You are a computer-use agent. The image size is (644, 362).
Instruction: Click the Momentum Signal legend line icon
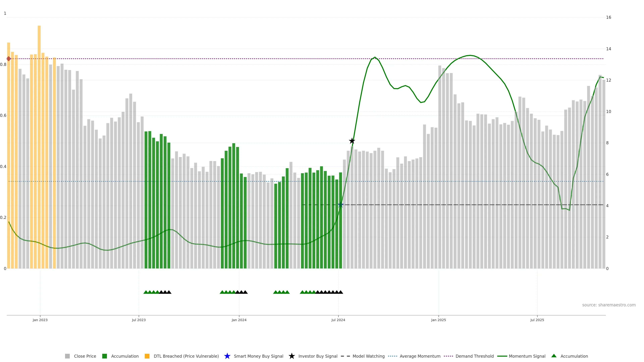tap(502, 356)
